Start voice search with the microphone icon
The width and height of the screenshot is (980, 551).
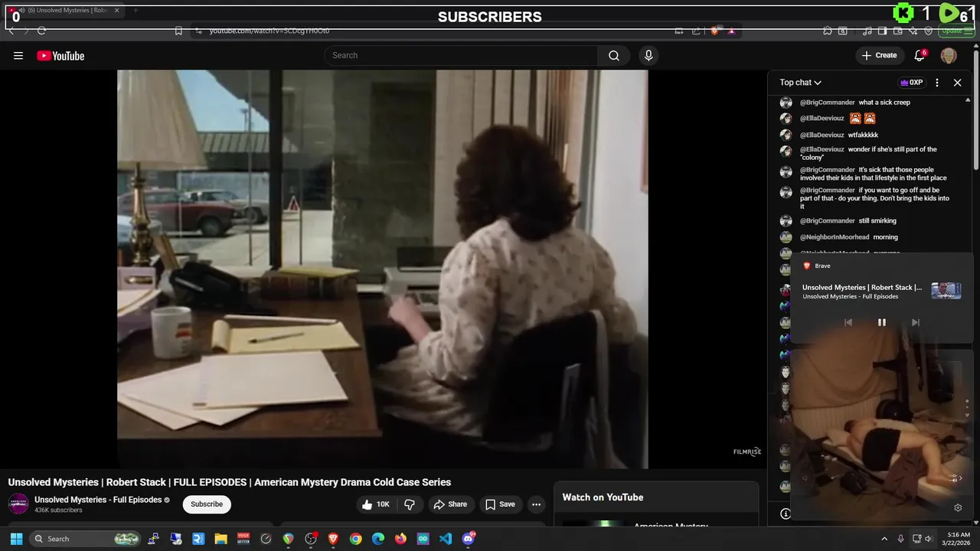(x=648, y=55)
